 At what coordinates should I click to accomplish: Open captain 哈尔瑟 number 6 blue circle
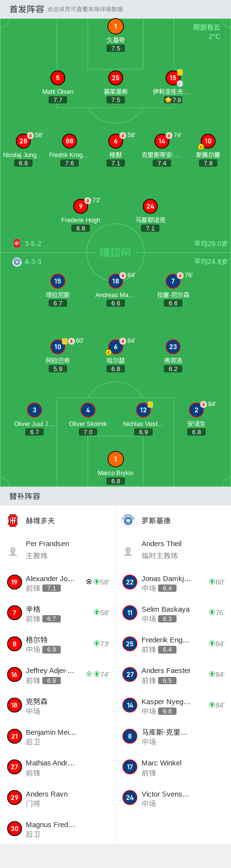[x=115, y=347]
